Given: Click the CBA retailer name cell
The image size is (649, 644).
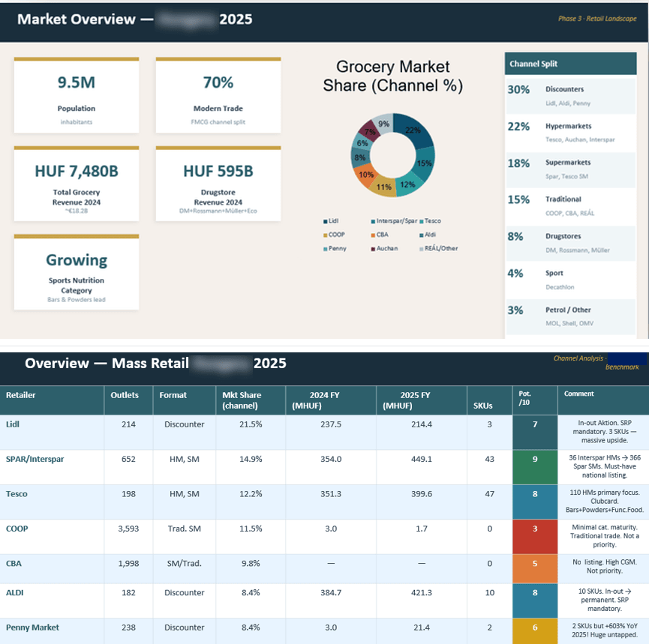Looking at the screenshot, I should pyautogui.click(x=52, y=569).
